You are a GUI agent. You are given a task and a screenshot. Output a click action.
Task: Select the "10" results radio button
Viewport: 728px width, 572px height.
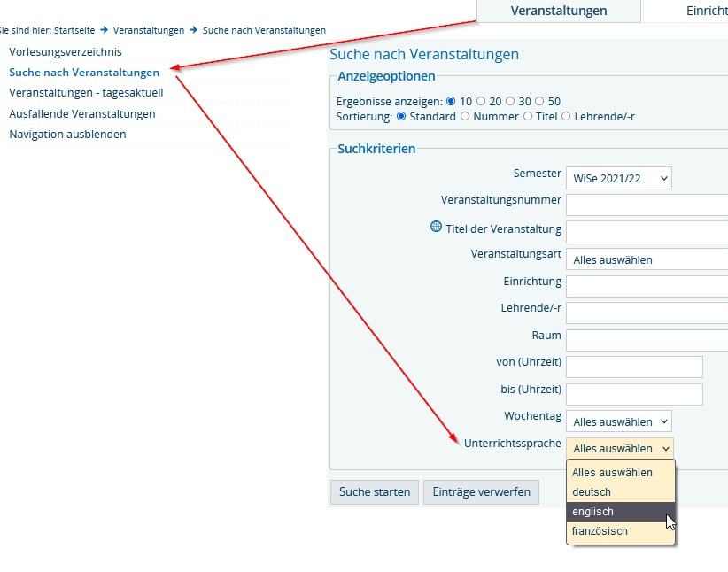pos(452,101)
